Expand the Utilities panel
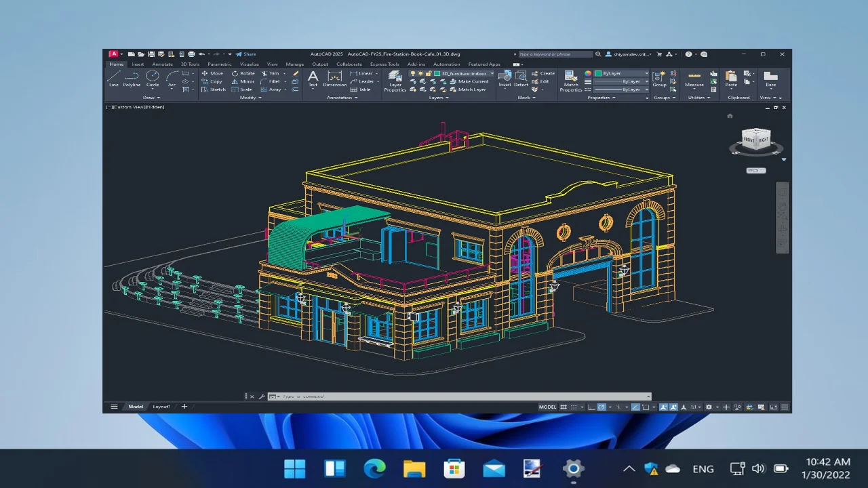 tap(698, 98)
